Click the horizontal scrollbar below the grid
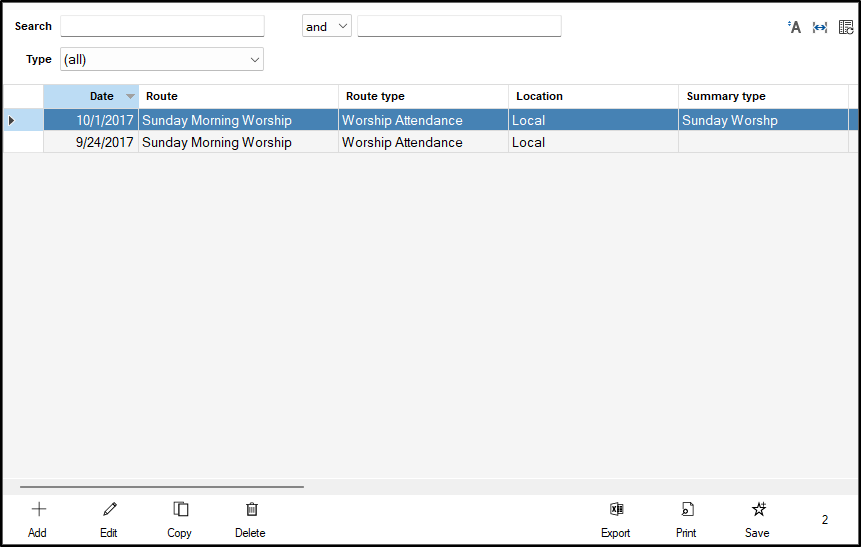The image size is (861, 547). click(162, 487)
